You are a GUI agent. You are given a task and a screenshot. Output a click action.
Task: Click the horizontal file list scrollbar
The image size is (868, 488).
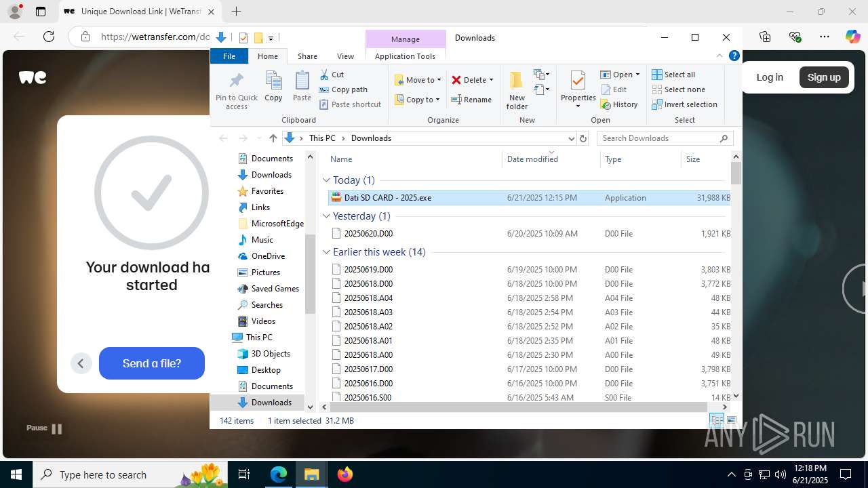519,407
